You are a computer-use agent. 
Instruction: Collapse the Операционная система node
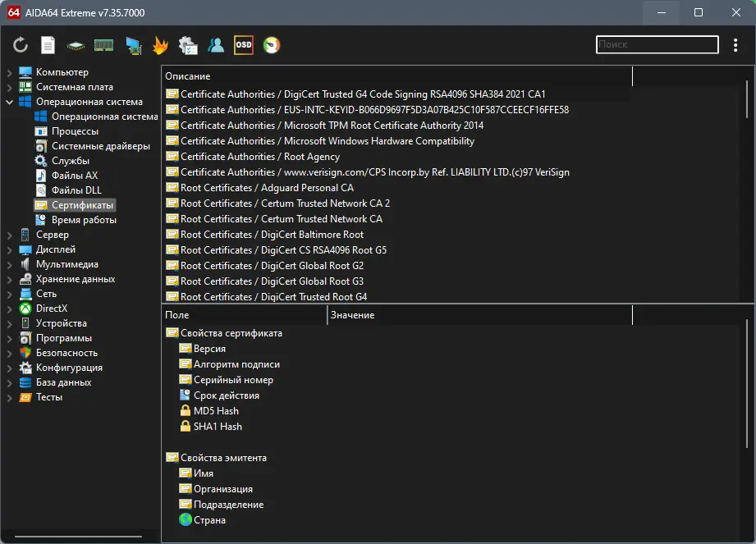[x=9, y=102]
